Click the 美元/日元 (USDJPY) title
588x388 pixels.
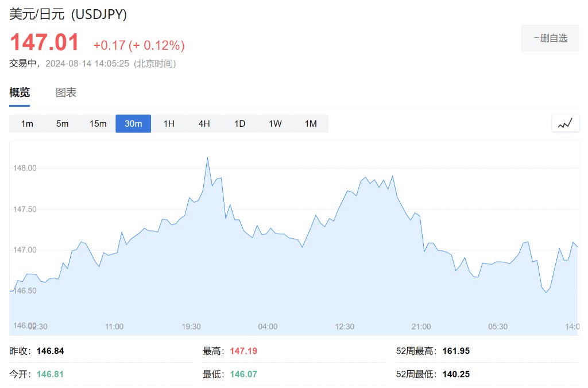[68, 15]
